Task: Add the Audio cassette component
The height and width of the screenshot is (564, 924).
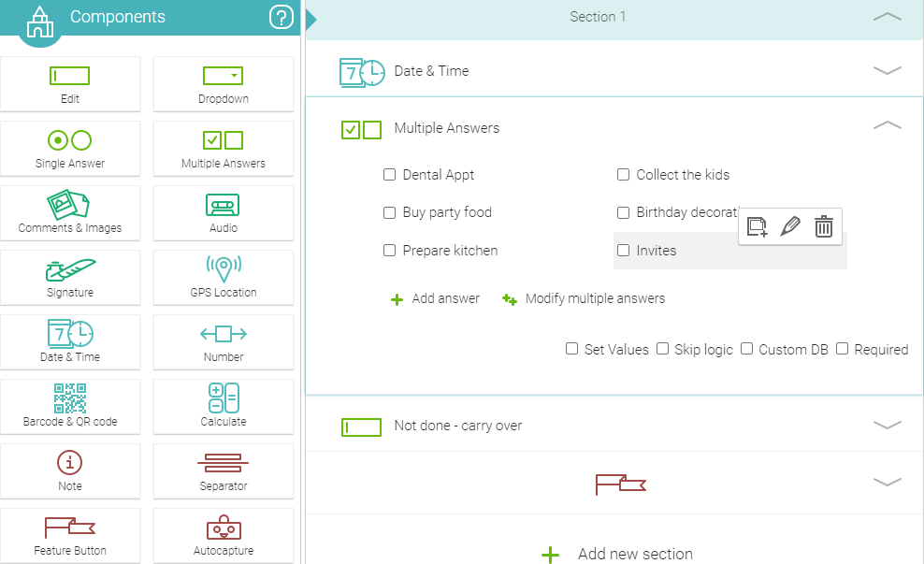Action: (x=224, y=213)
